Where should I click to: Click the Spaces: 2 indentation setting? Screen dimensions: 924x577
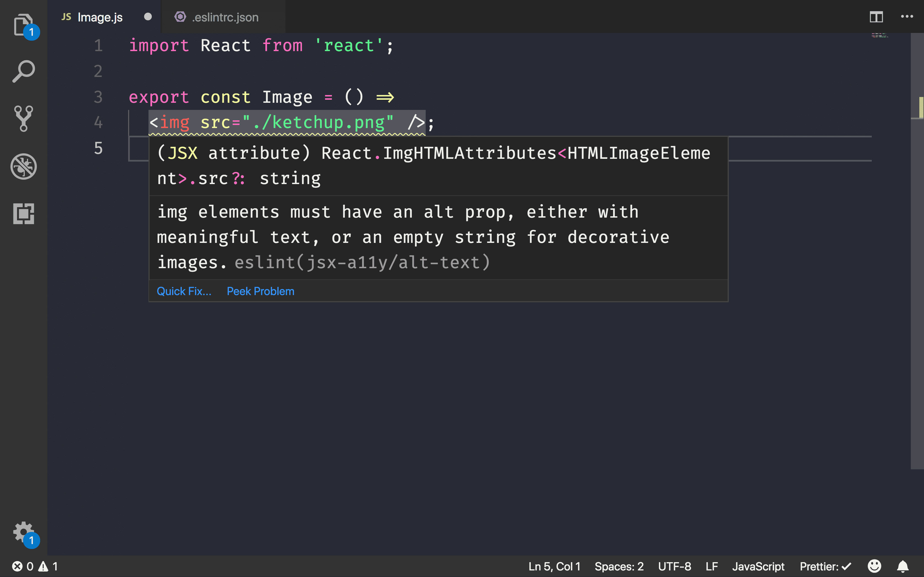pos(617,566)
